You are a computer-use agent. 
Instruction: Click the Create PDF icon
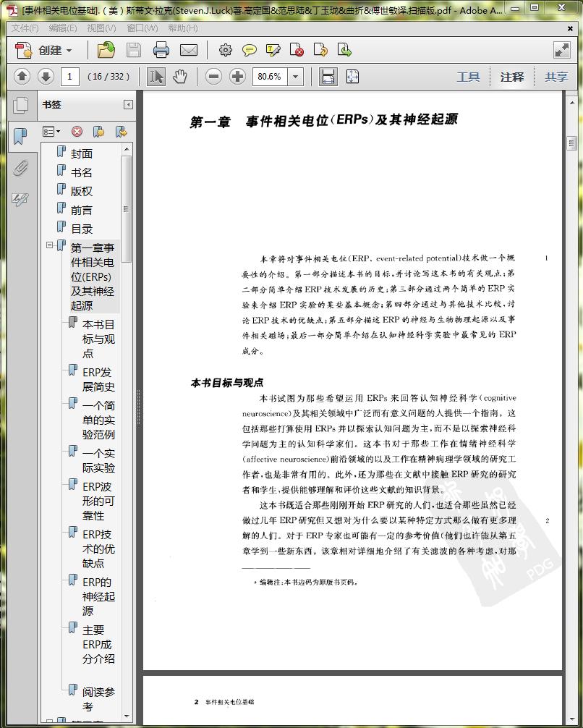tap(23, 50)
